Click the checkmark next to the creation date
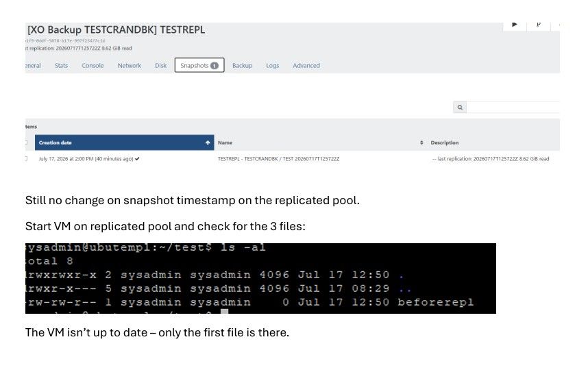Screen dimensions: 588x372 pyautogui.click(x=137, y=159)
